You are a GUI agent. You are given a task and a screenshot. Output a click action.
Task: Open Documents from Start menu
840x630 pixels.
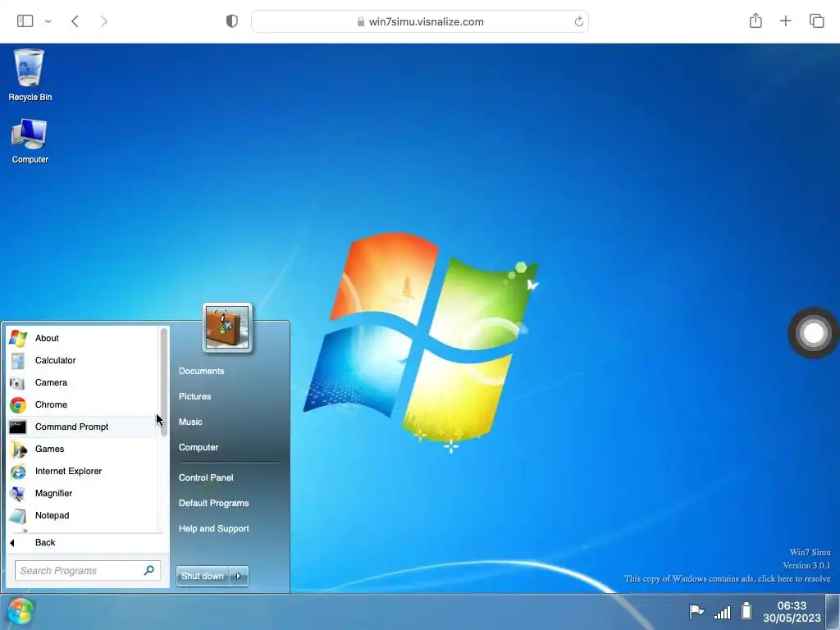click(202, 371)
